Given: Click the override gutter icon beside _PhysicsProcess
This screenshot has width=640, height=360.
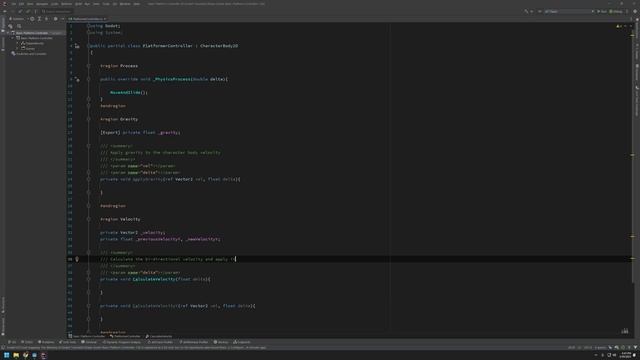Looking at the screenshot, I should (77, 80).
